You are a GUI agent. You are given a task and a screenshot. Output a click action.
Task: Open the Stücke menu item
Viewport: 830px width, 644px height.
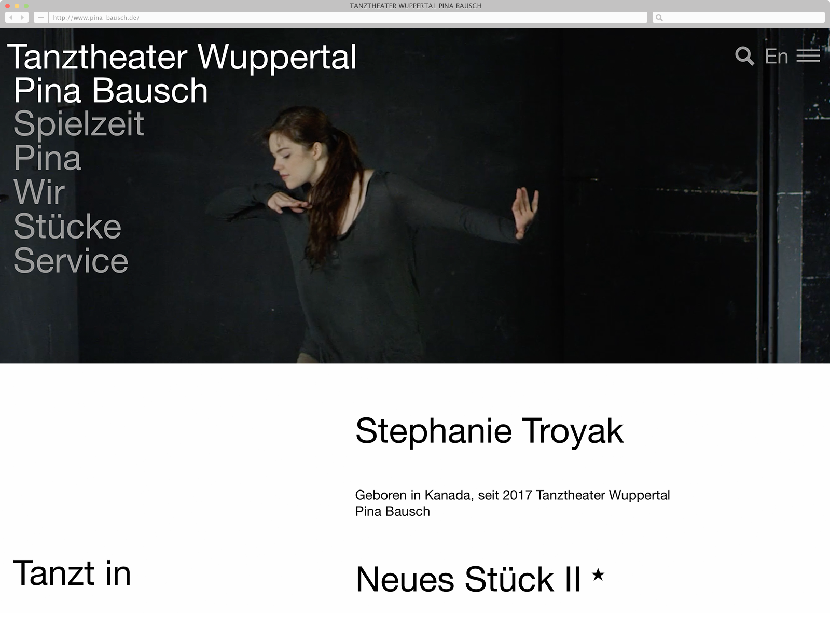pos(67,226)
